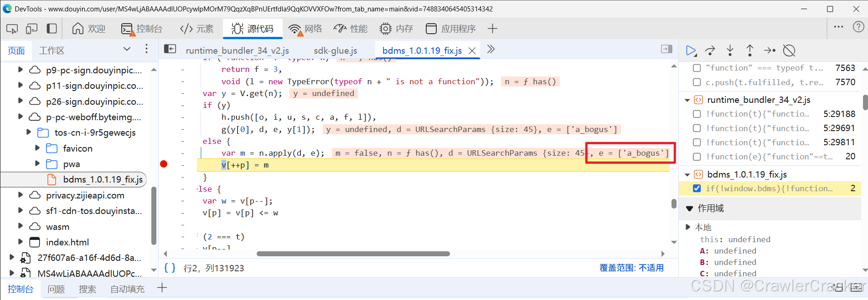This screenshot has width=868, height=300.
Task: Toggle the debugger sidebar collapse icon
Action: point(666,49)
